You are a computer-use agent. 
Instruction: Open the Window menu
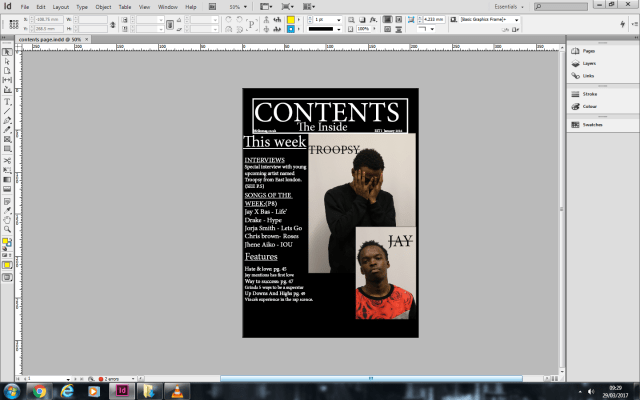[167, 7]
